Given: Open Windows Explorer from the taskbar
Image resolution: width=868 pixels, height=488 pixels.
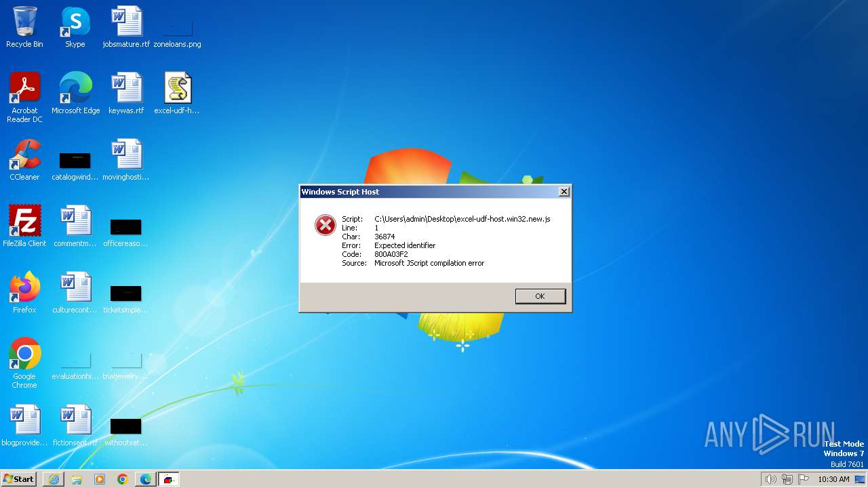Looking at the screenshot, I should click(x=77, y=479).
